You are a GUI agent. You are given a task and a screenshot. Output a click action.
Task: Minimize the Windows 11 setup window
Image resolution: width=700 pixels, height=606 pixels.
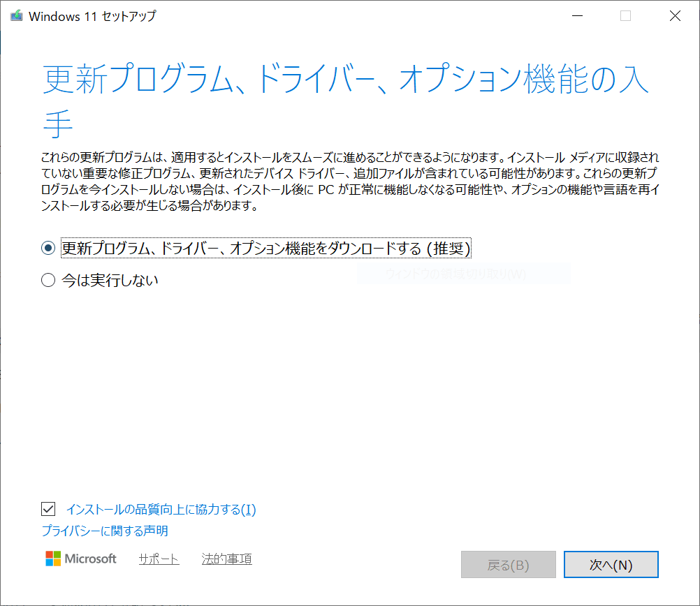click(x=576, y=16)
